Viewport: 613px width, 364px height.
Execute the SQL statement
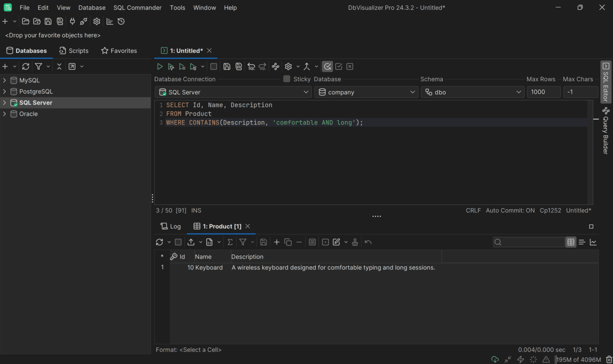click(x=160, y=66)
